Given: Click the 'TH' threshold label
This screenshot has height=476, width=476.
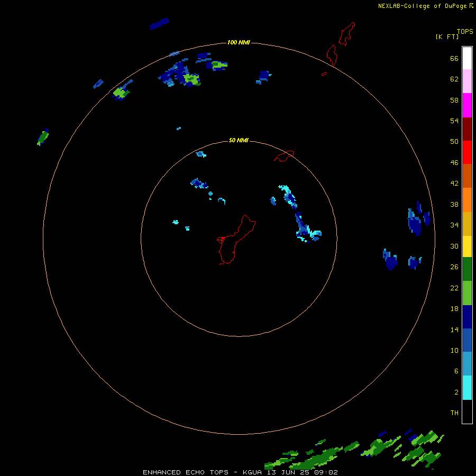Looking at the screenshot, I should click(x=454, y=413).
